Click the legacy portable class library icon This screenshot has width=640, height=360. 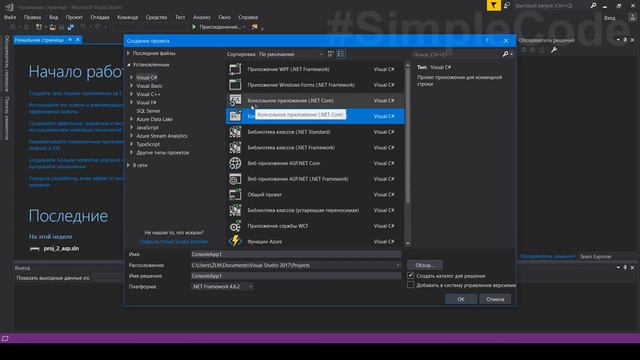coord(235,210)
